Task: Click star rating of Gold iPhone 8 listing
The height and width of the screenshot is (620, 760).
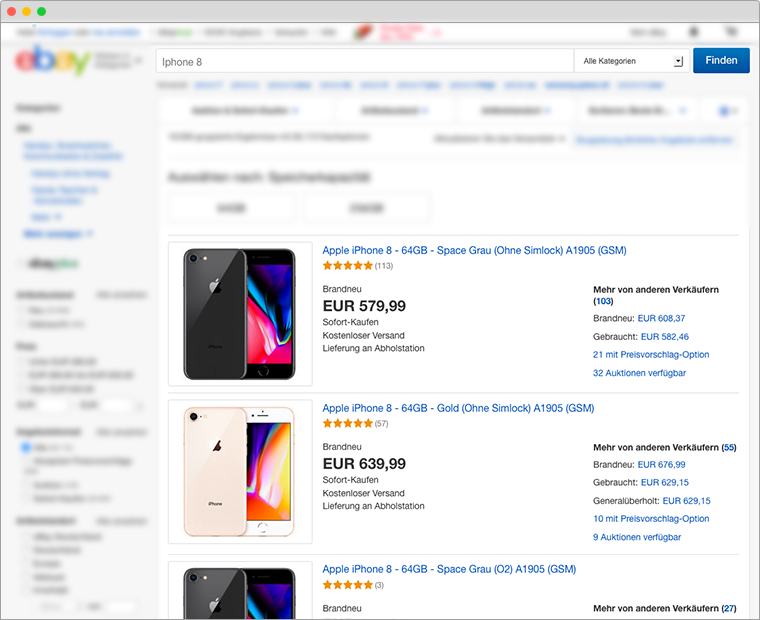Action: (x=347, y=424)
